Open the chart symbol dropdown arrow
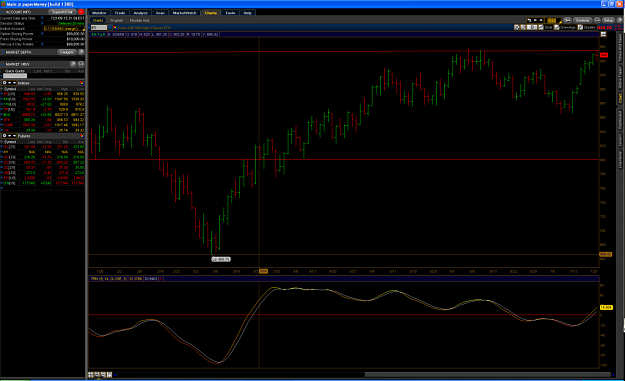 click(110, 27)
